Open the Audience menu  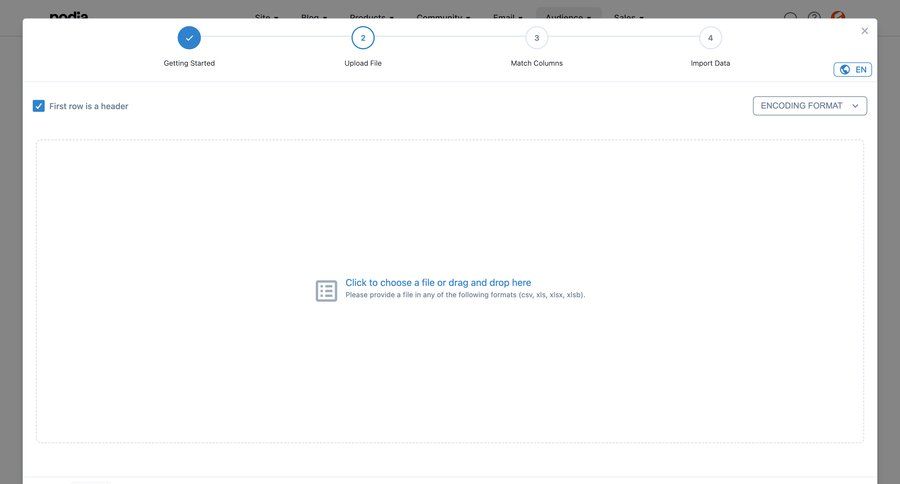[x=568, y=17]
